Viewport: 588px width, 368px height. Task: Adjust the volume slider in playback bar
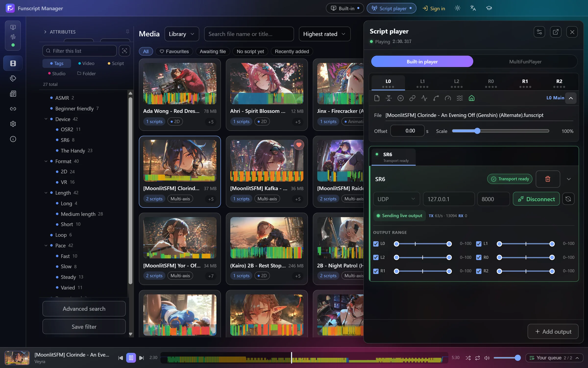point(507,358)
